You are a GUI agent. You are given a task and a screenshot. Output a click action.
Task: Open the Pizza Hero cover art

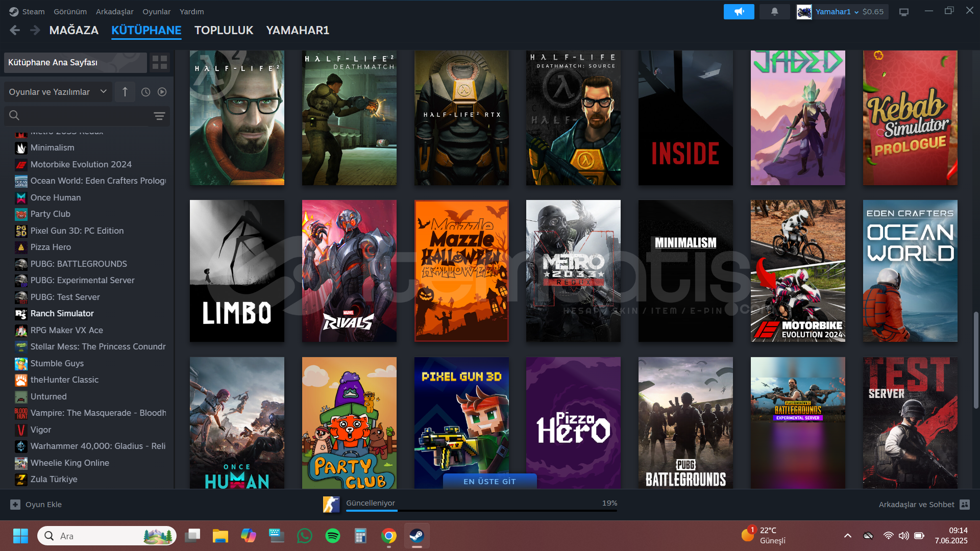(x=573, y=423)
